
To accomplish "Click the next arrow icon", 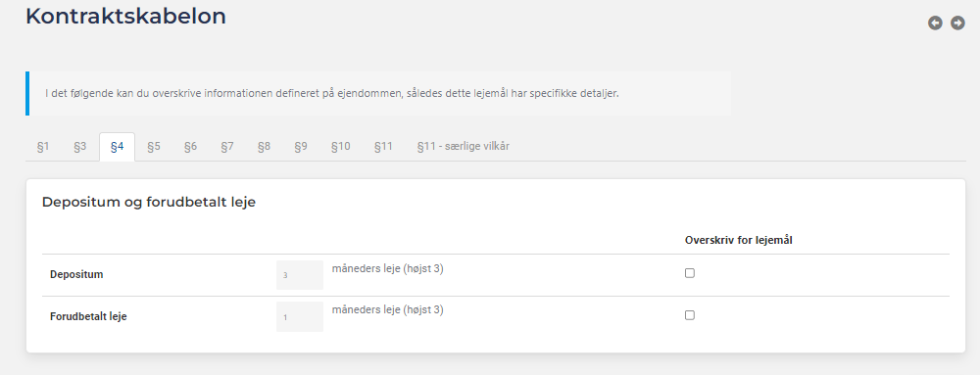I will [957, 23].
